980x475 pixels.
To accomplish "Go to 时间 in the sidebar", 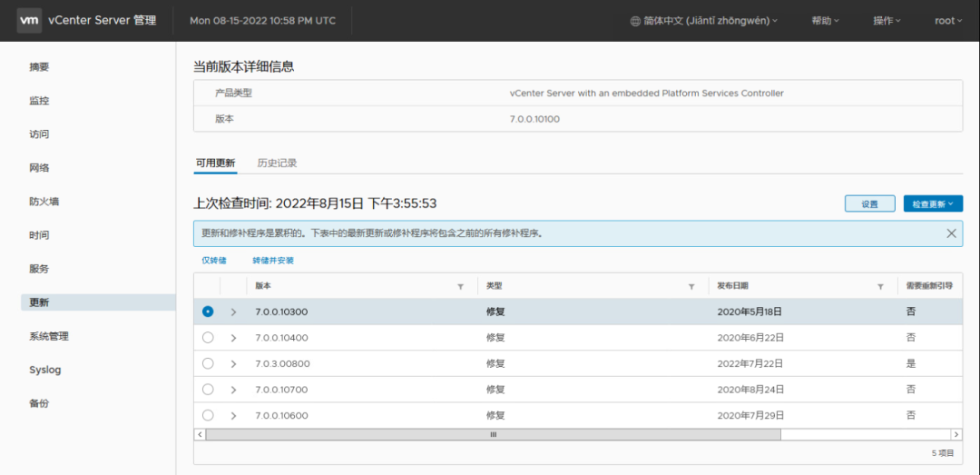I will click(39, 235).
